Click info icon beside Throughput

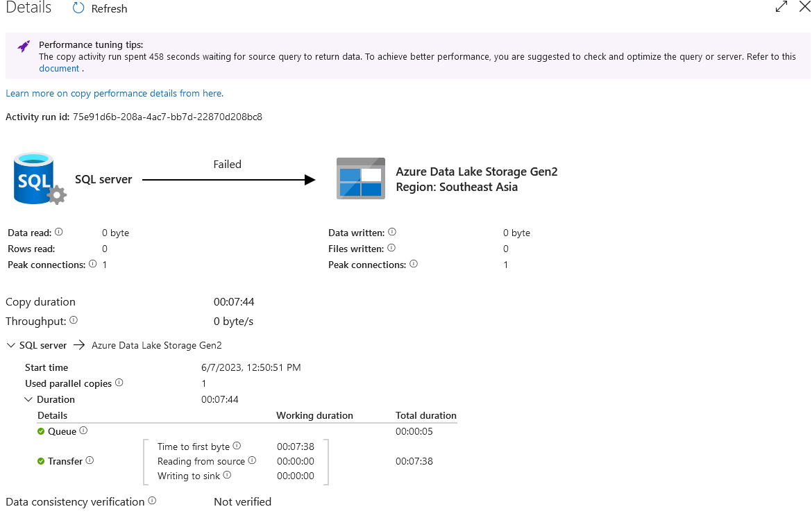tap(74, 320)
